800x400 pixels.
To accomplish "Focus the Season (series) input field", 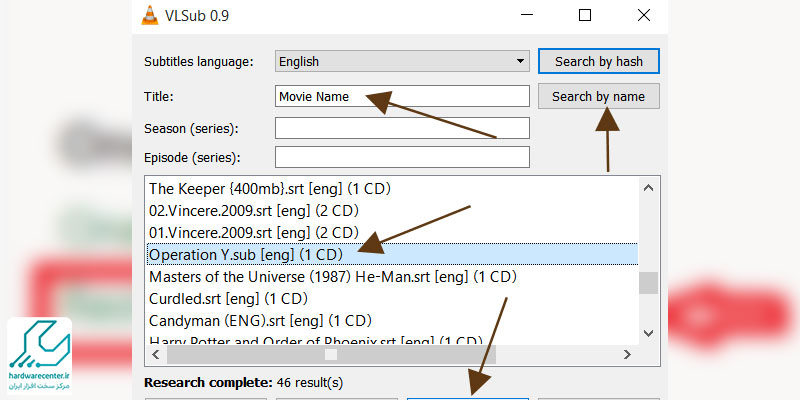I will click(x=402, y=128).
